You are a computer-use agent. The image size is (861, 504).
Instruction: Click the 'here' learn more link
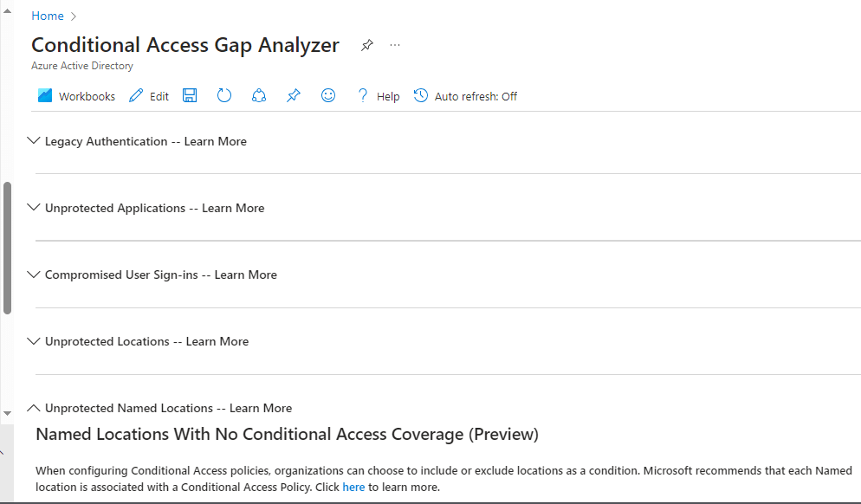(x=353, y=487)
